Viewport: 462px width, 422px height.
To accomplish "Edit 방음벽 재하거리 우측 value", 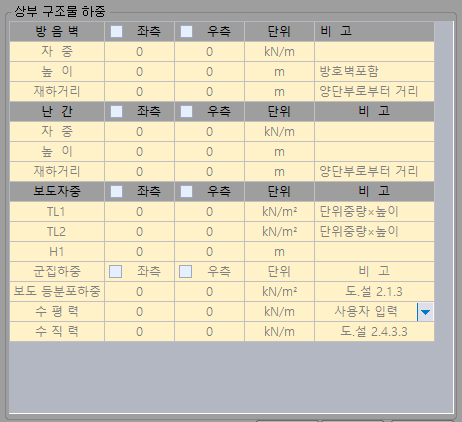I will click(209, 92).
